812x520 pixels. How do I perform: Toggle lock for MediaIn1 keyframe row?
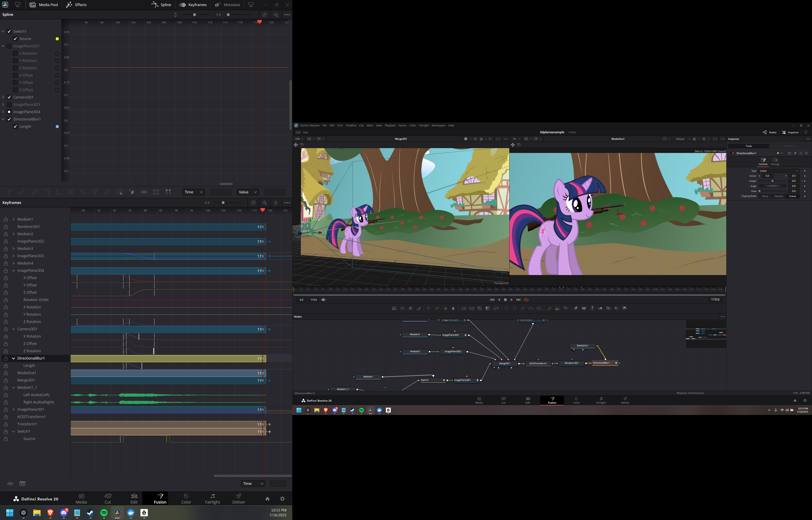(6, 220)
